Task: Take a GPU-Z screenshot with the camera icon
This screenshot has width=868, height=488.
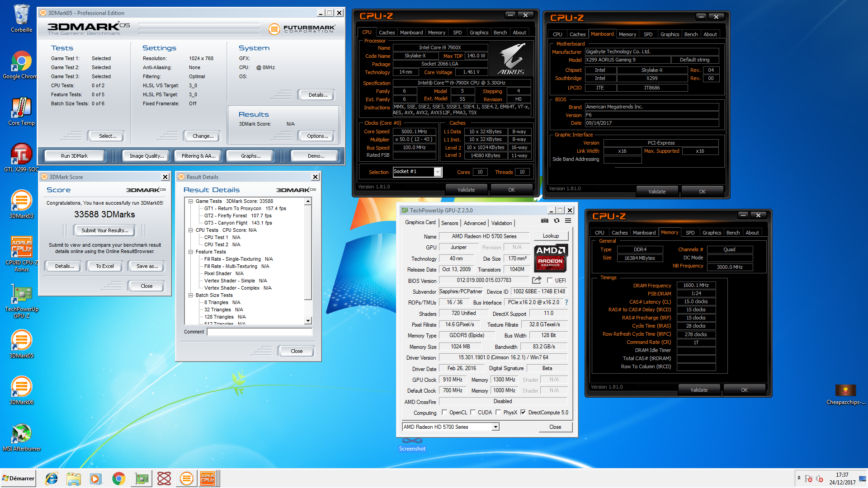Action: point(545,221)
